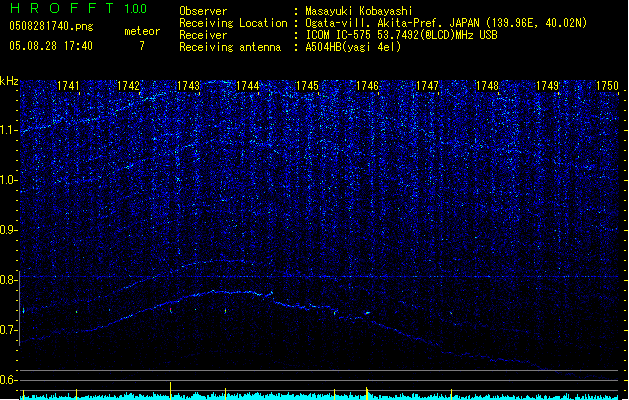Click the observer name Masayuki Kobayashi

pos(359,11)
